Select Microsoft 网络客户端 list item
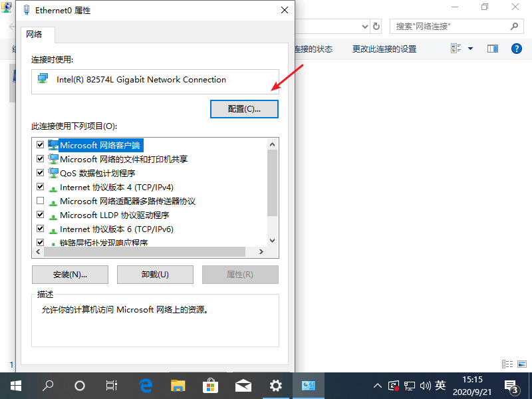 point(100,145)
